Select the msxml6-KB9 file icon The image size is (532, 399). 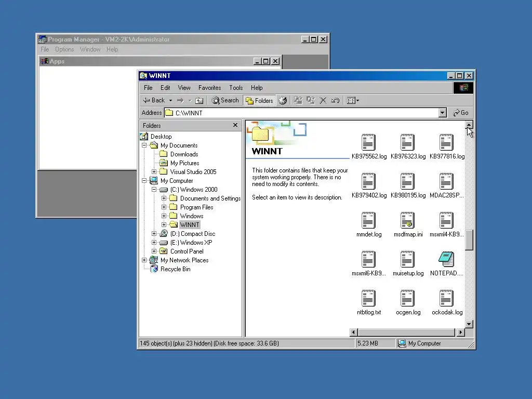[368, 259]
